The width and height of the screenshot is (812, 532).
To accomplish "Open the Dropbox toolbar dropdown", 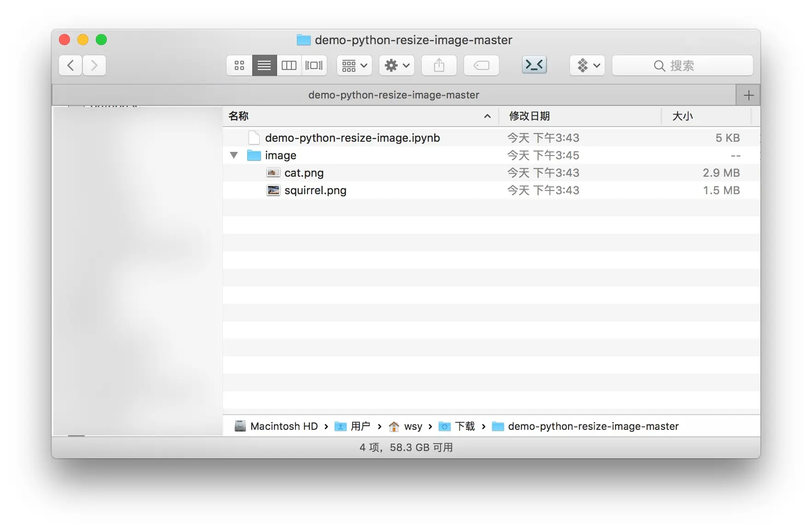I will (587, 65).
